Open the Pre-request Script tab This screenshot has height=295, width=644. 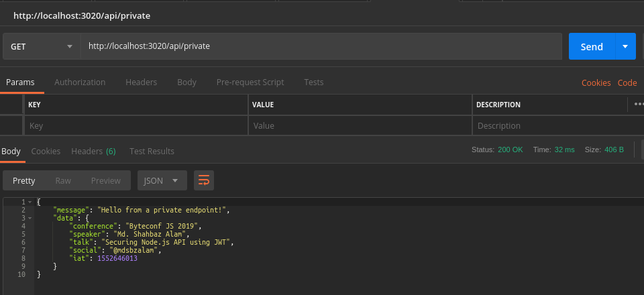pos(250,82)
